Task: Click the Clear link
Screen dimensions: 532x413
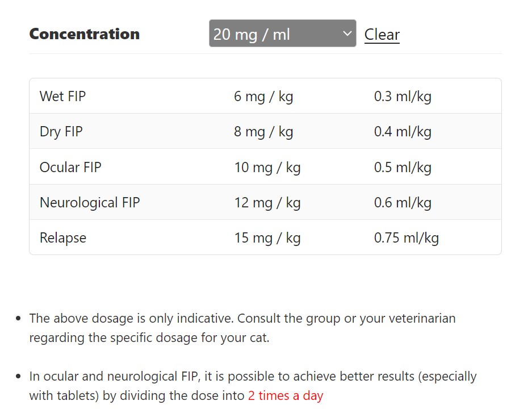Action: tap(382, 35)
